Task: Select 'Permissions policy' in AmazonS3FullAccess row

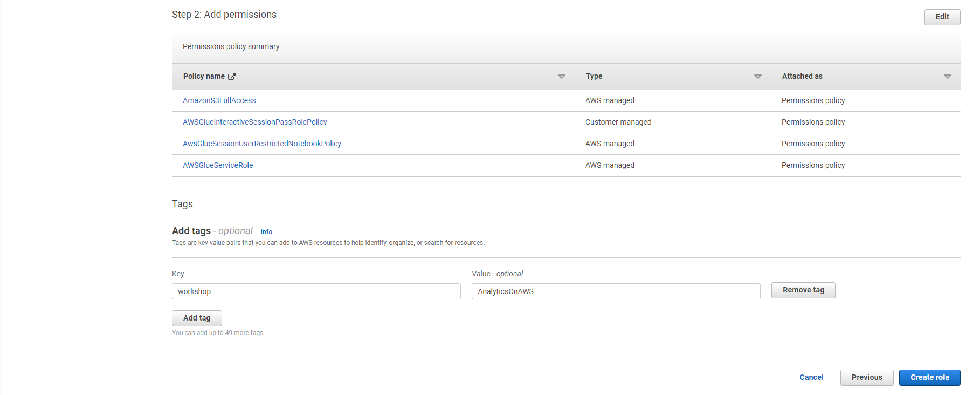Action: (x=813, y=100)
